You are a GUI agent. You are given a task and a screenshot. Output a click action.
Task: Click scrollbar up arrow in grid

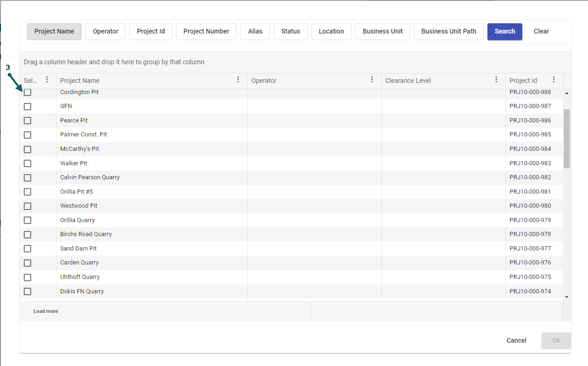567,93
